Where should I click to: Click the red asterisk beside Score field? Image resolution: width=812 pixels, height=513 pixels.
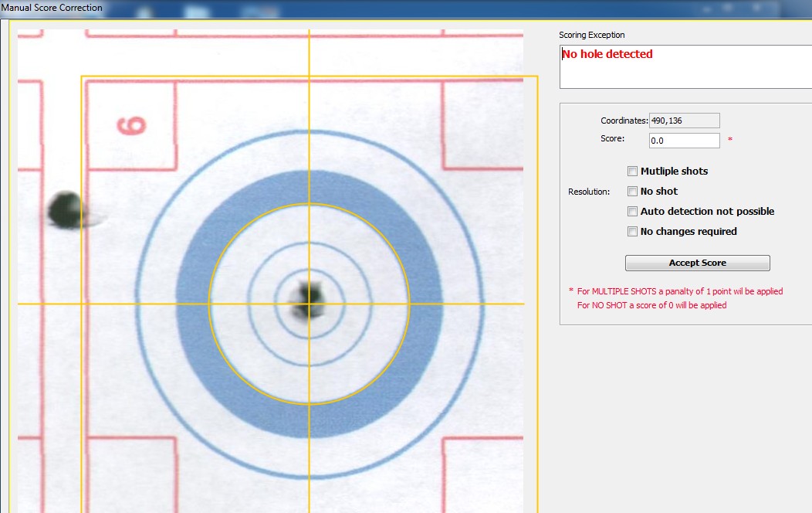[x=730, y=141]
